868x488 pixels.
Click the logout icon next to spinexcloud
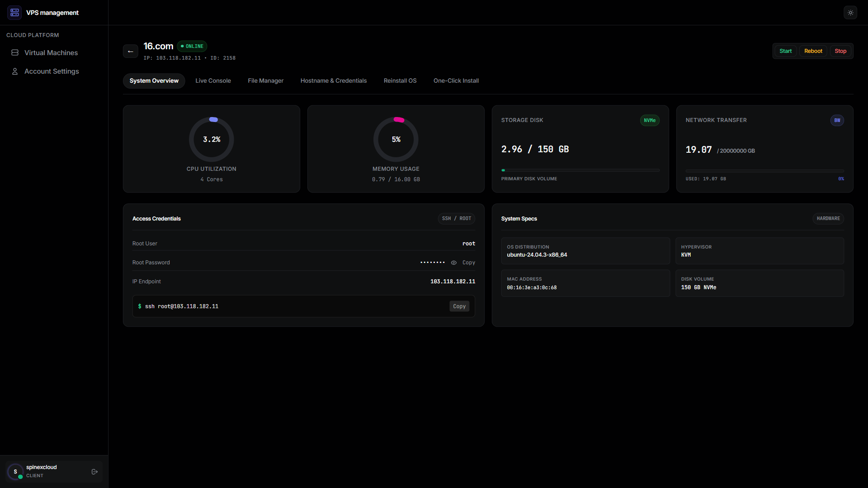pyautogui.click(x=94, y=472)
